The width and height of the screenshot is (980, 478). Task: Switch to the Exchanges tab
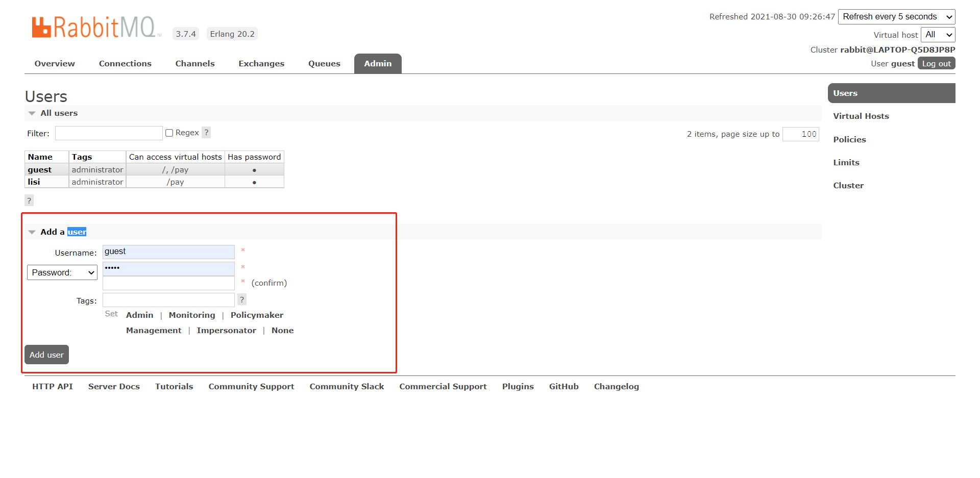point(261,64)
